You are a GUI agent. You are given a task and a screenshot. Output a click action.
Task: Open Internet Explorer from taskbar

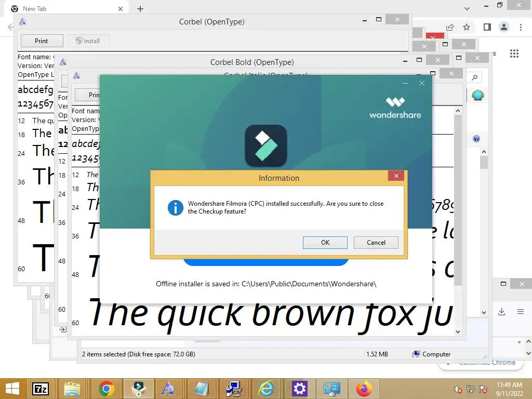point(266,389)
